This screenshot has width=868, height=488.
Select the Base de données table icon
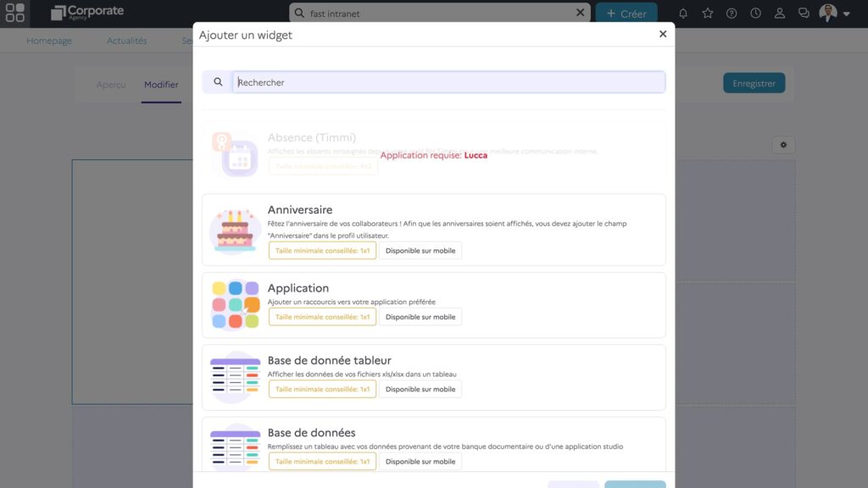click(x=236, y=448)
